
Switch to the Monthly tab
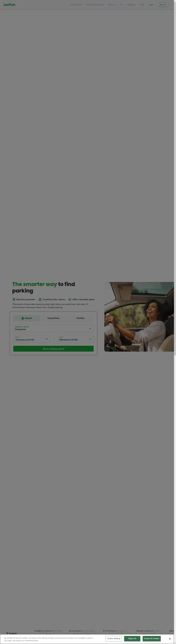coord(80,318)
